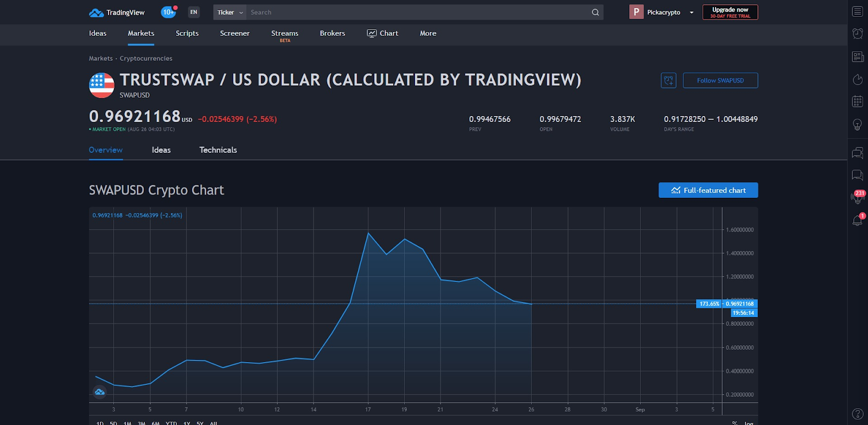The height and width of the screenshot is (425, 868).
Task: Click in the symbol search input field
Action: [x=418, y=12]
